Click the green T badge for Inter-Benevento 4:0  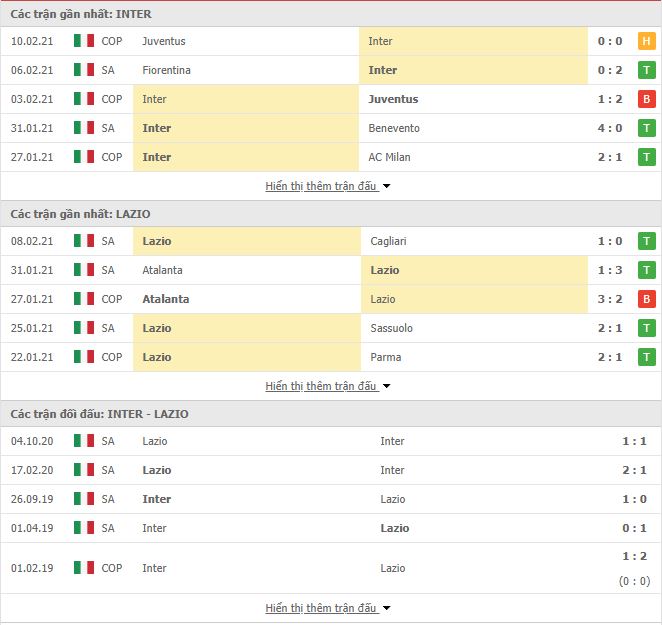coord(646,128)
